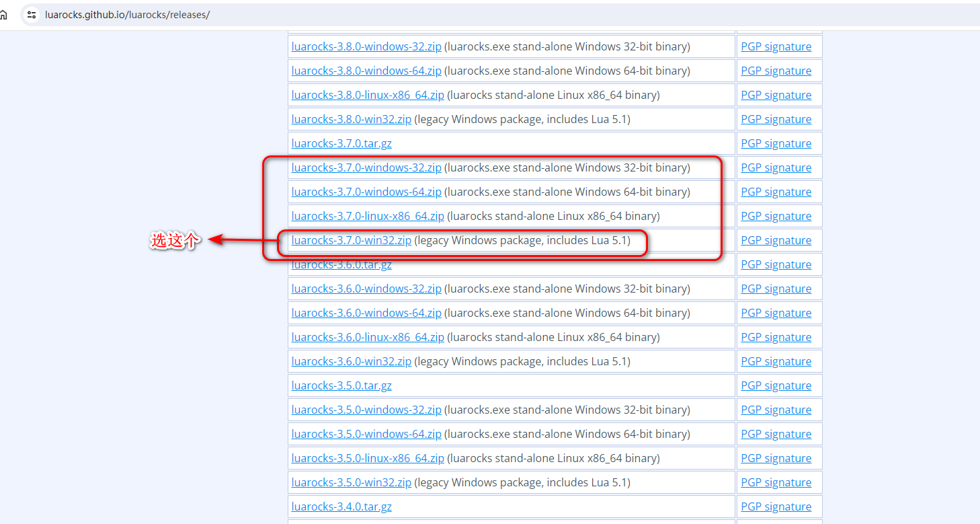Download luarocks-3.7.0-windows-32.zip
The width and height of the screenshot is (980, 524).
[x=366, y=167]
